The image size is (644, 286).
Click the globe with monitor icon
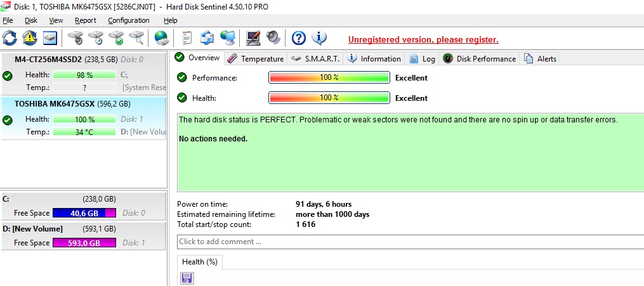point(227,38)
